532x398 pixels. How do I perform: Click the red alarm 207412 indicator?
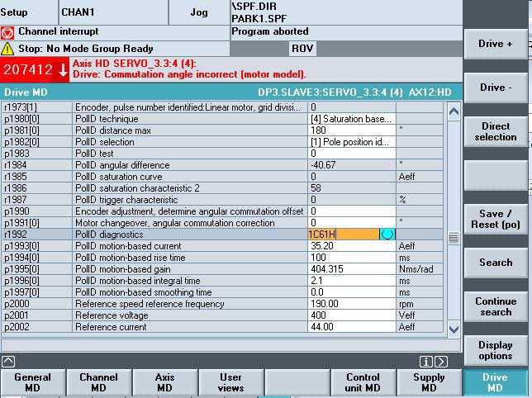[35, 70]
